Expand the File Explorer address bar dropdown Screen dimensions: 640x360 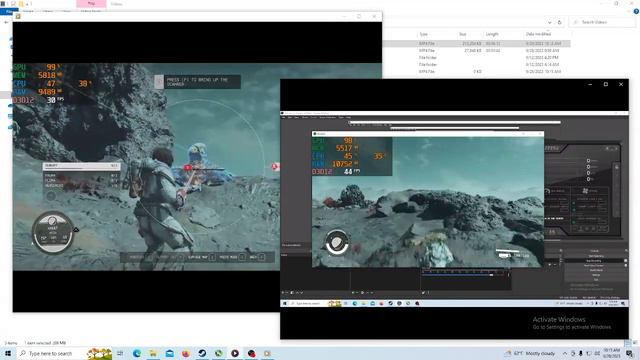coord(549,22)
